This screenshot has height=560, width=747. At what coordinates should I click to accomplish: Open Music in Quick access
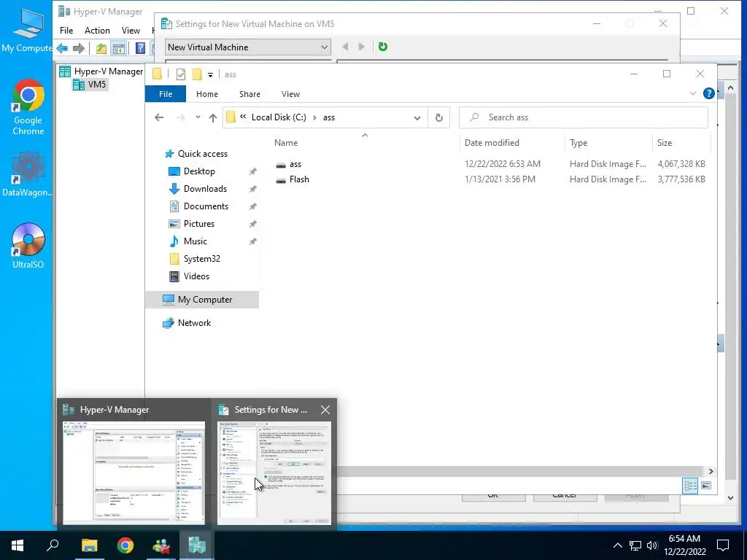tap(195, 241)
